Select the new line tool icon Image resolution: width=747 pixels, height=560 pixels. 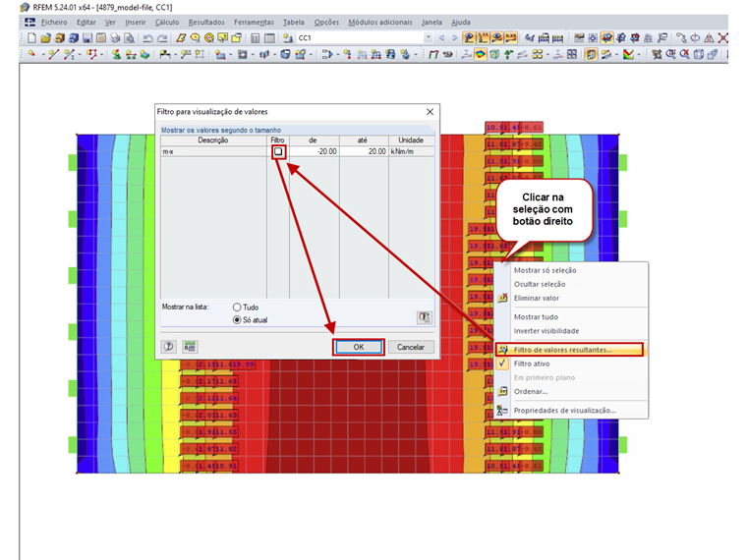pos(54,55)
